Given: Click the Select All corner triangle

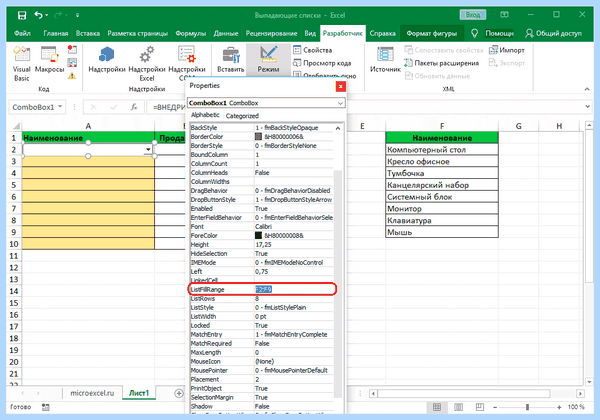Looking at the screenshot, I should click(x=15, y=126).
